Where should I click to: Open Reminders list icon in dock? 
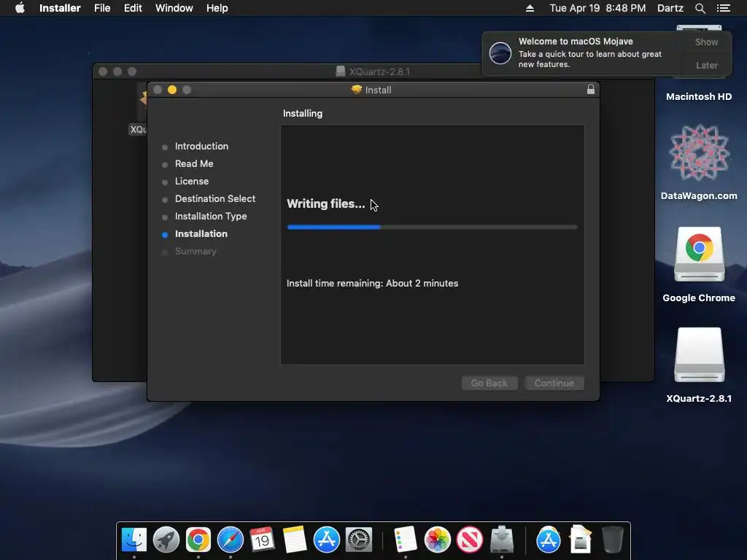coord(406,540)
